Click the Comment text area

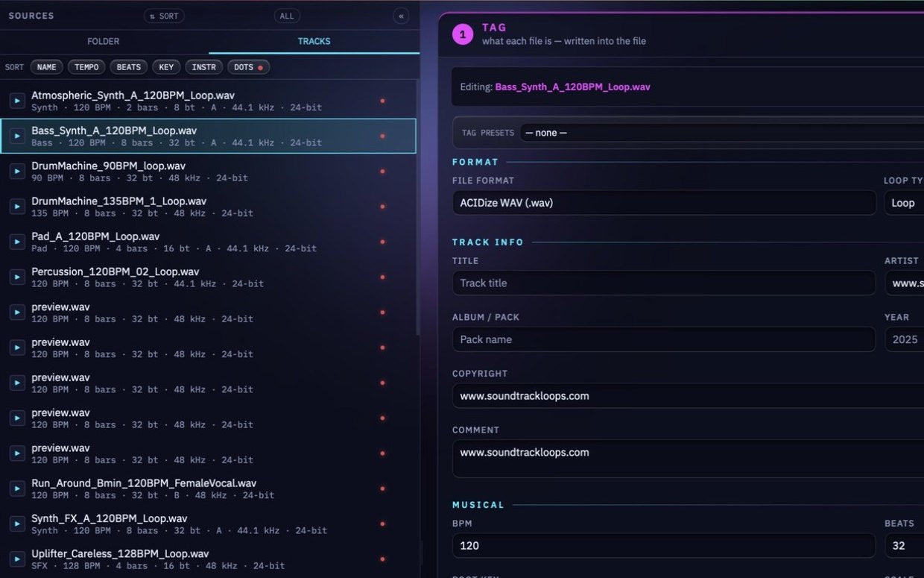tap(688, 459)
